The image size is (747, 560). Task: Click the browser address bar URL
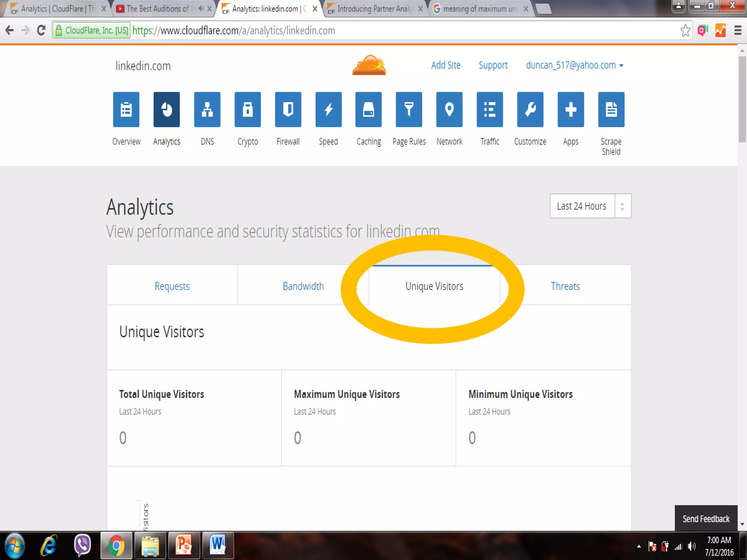[233, 31]
